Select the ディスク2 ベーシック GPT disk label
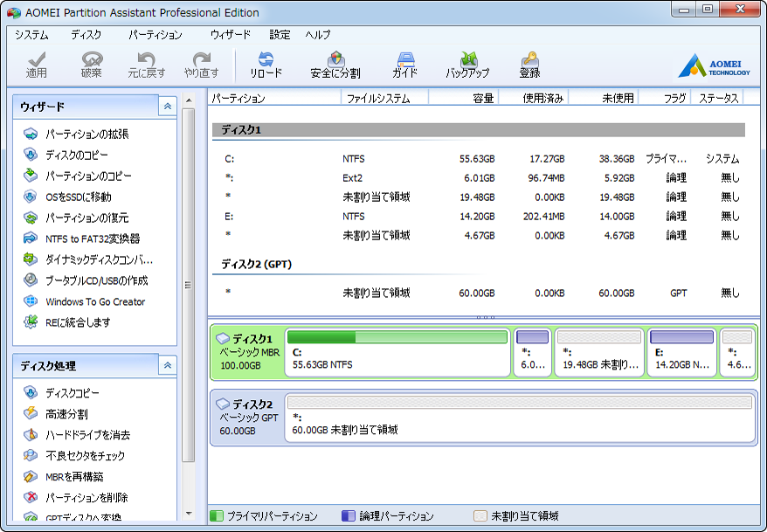Viewport: 767px width, 532px height. click(x=248, y=417)
